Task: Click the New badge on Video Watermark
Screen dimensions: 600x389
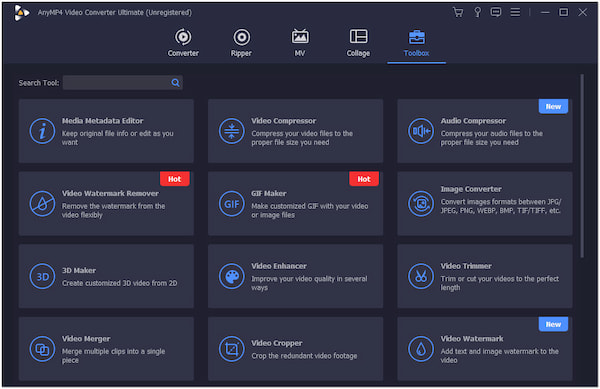Action: (553, 324)
